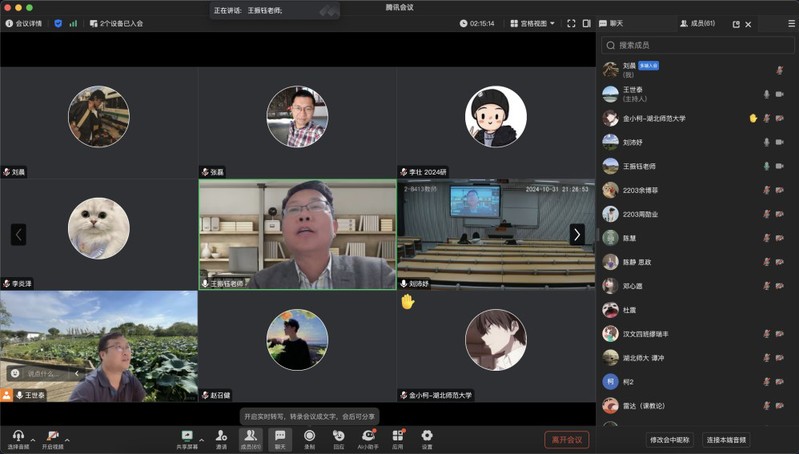This screenshot has height=454, width=799.
Task: Click the 离开会议 leave meeting button
Action: (566, 439)
